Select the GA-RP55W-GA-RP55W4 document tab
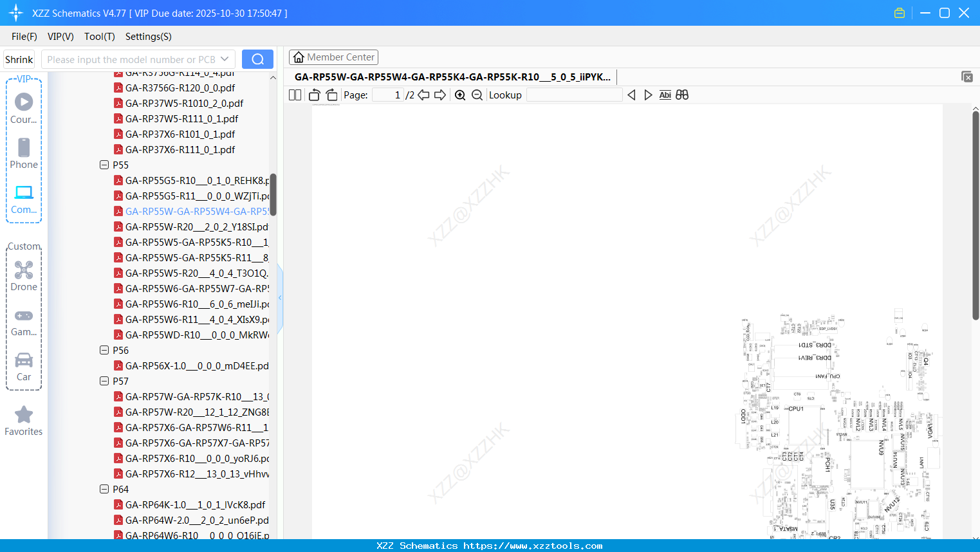Viewport: 980px width, 552px height. [x=453, y=77]
